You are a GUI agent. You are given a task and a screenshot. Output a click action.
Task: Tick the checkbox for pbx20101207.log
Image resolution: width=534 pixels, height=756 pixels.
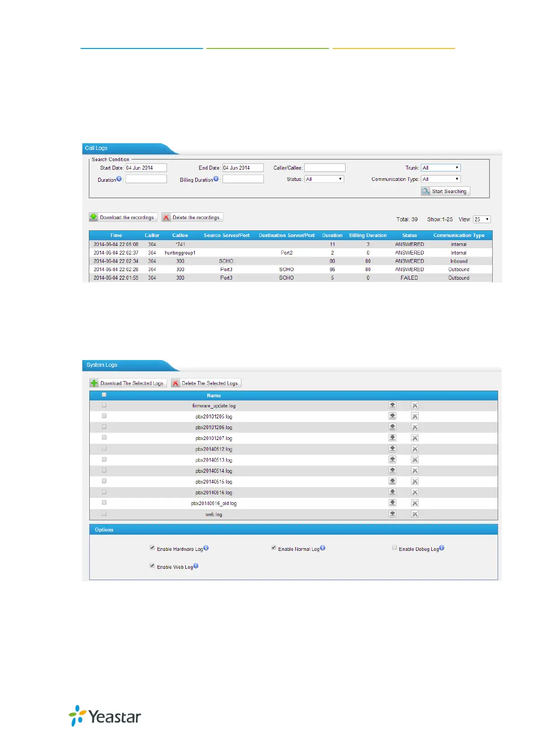pyautogui.click(x=104, y=438)
